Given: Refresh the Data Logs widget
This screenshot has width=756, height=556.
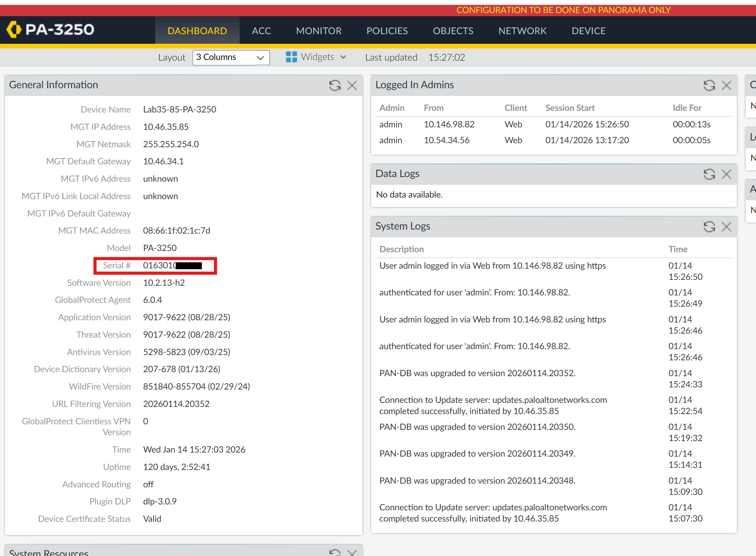Looking at the screenshot, I should tap(709, 174).
